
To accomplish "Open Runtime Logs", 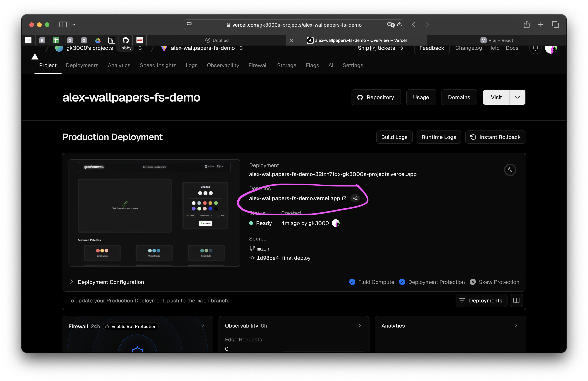I will 439,137.
